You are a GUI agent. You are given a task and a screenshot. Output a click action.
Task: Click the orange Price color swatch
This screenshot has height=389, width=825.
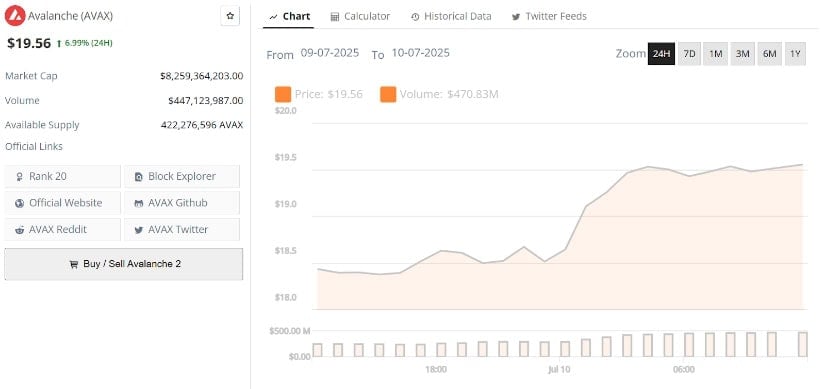click(x=283, y=95)
